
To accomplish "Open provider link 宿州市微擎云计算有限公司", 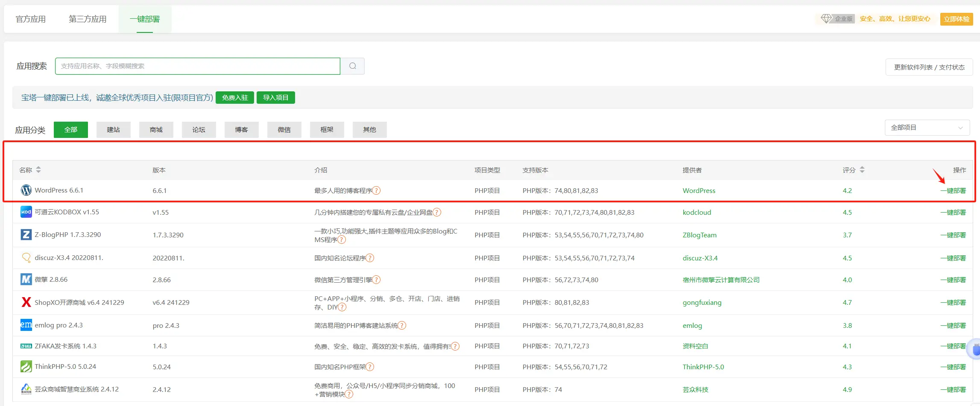I will pos(721,280).
